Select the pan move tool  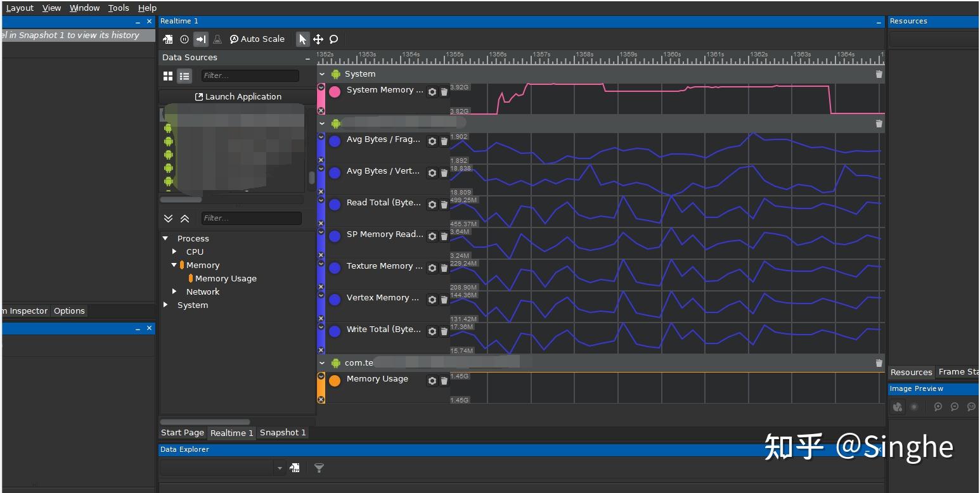(x=318, y=39)
